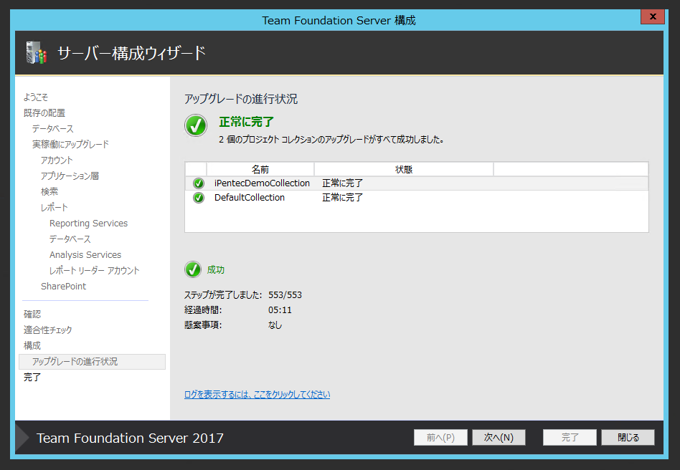Image resolution: width=680 pixels, height=470 pixels.
Task: Click the green checkmark next to 成功
Action: 193,269
